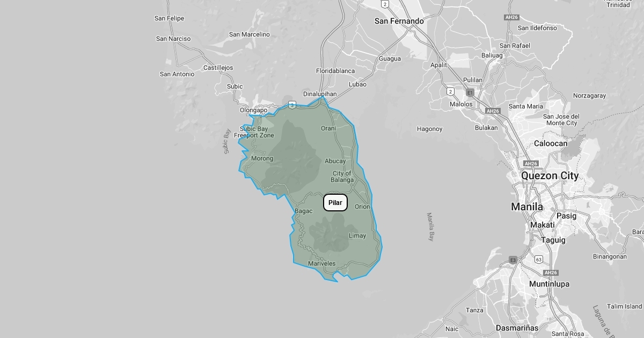Click the AH26 shield near San Ildefonso
Screen dimensions: 644x338
point(511,18)
